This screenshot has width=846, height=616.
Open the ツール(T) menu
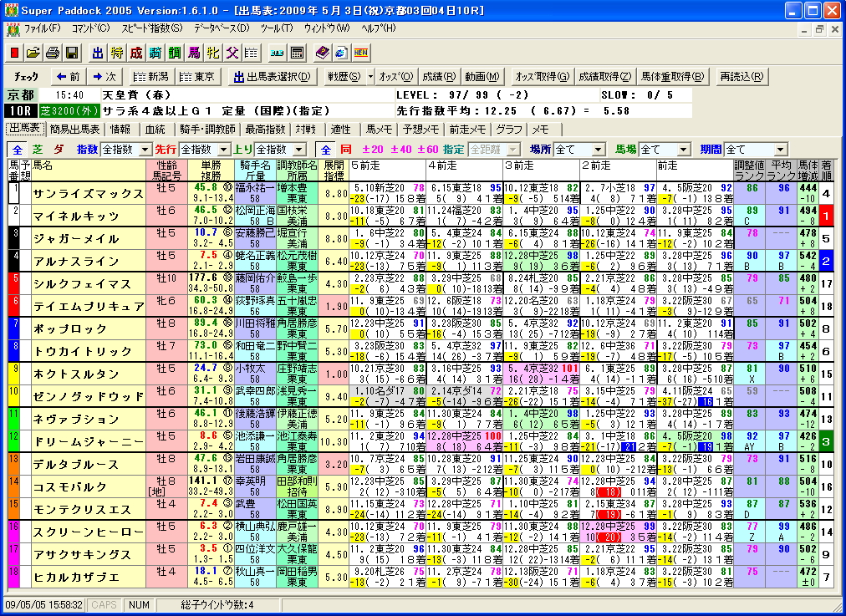coord(277,29)
